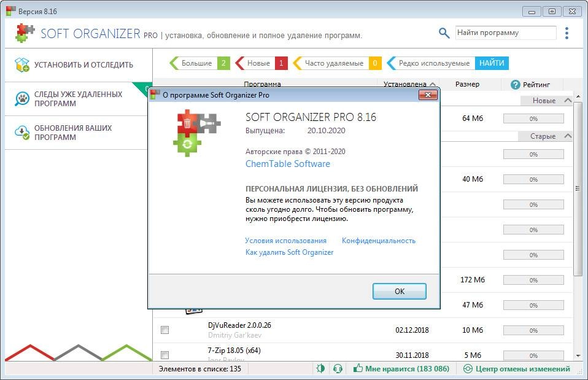Click the Rating help question icon
The width and height of the screenshot is (588, 380).
(515, 84)
